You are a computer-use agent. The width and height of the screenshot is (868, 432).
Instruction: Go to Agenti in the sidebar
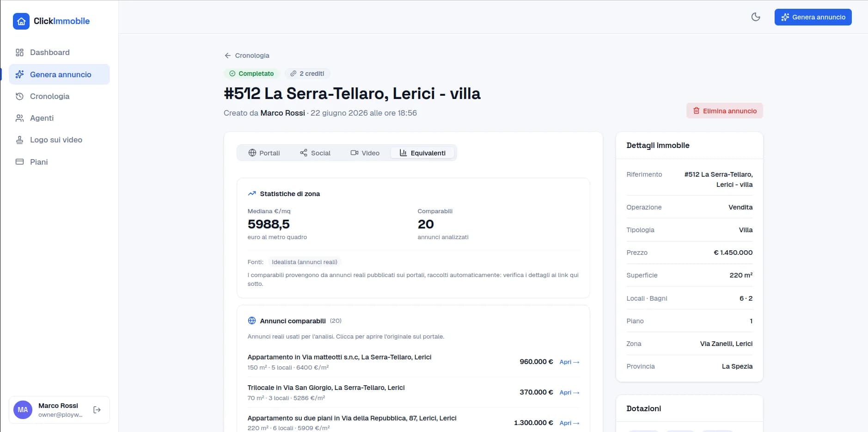59,118
